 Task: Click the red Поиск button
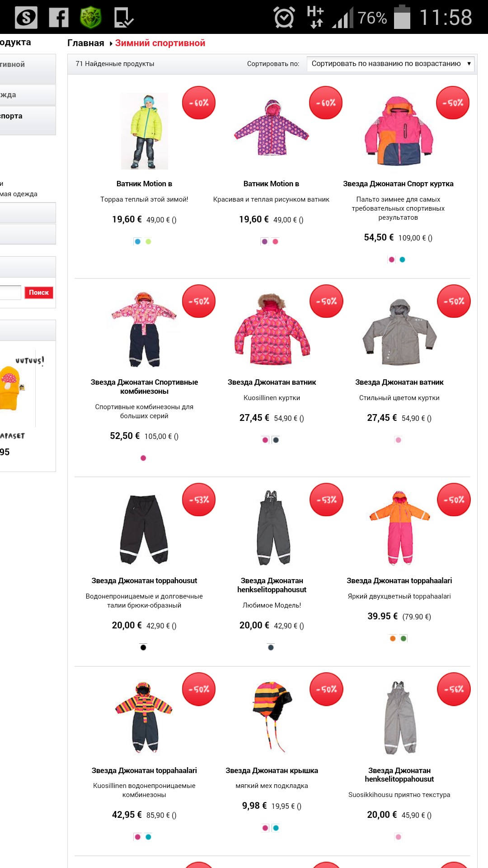39,292
